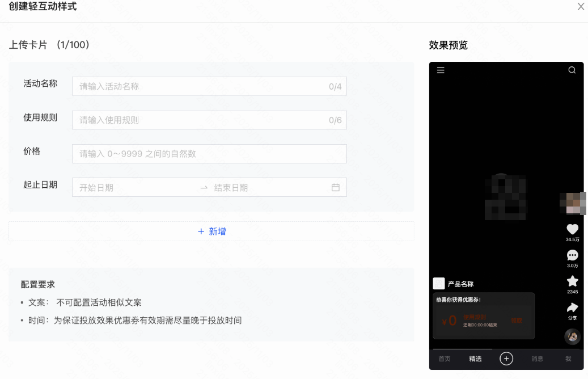Click the 2345 favorites count
The height and width of the screenshot is (379, 588).
coord(572,292)
